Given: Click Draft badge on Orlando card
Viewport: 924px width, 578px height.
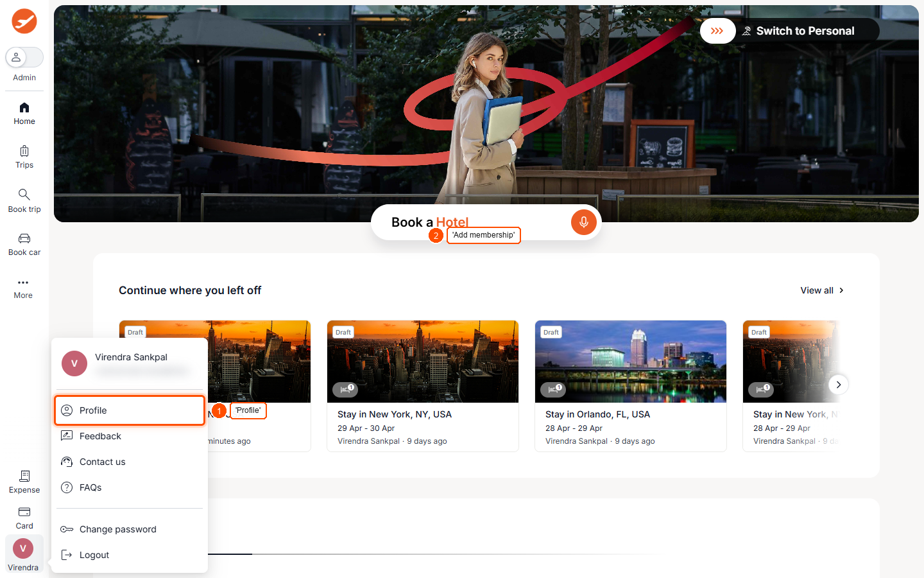Looking at the screenshot, I should pos(551,332).
